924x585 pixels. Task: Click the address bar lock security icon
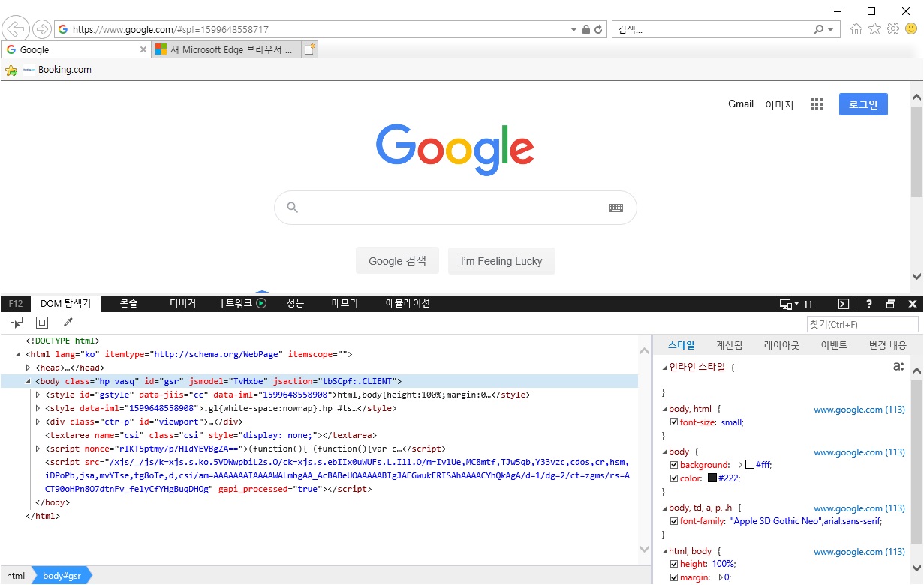coord(585,30)
